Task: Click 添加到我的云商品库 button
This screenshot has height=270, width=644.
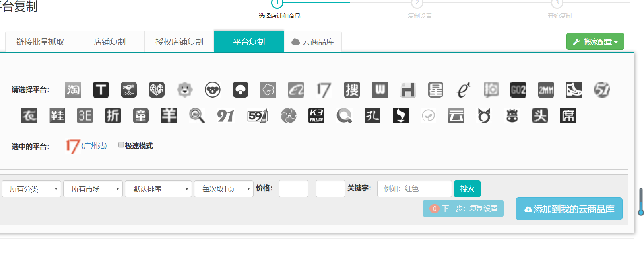Action: coord(569,209)
